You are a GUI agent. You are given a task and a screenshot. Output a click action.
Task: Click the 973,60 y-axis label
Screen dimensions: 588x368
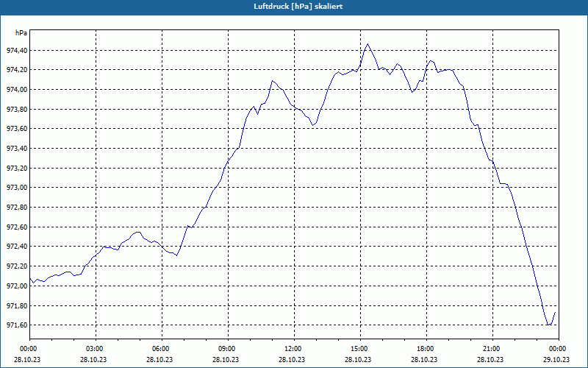pos(17,129)
